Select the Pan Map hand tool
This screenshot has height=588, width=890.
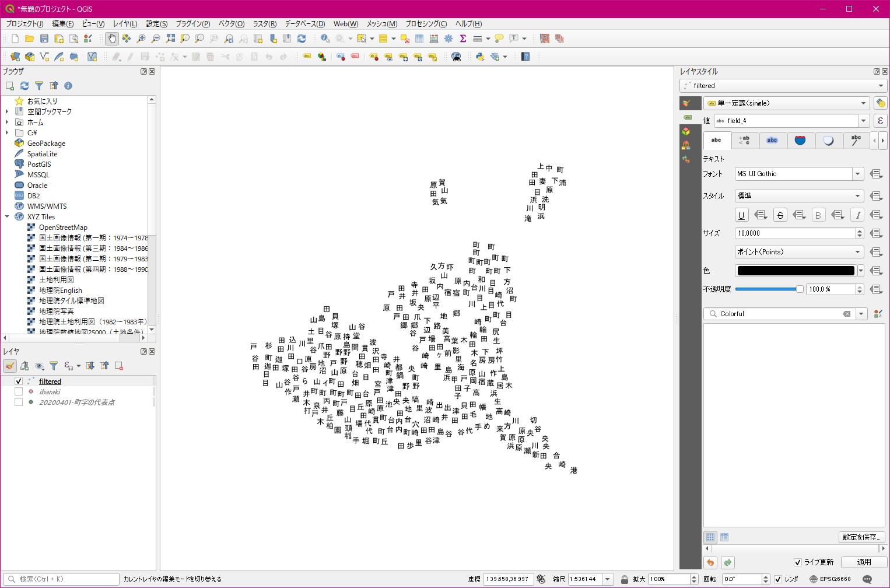pyautogui.click(x=112, y=38)
